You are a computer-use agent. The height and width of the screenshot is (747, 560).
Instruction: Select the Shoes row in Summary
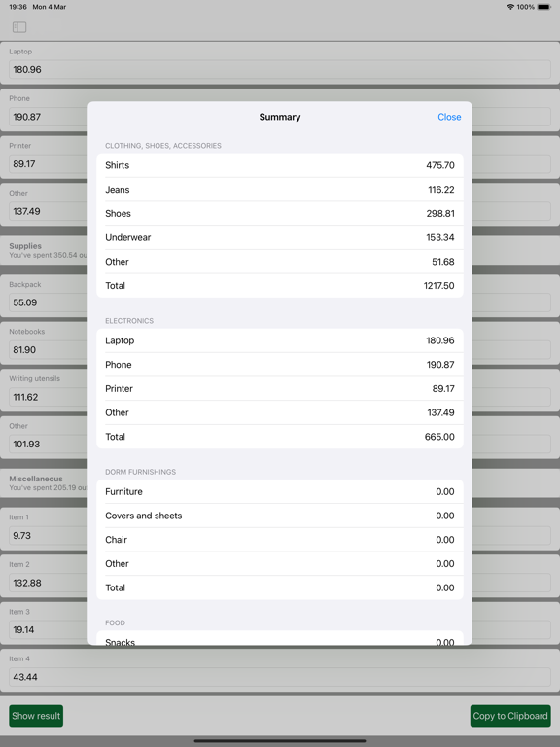[280, 213]
